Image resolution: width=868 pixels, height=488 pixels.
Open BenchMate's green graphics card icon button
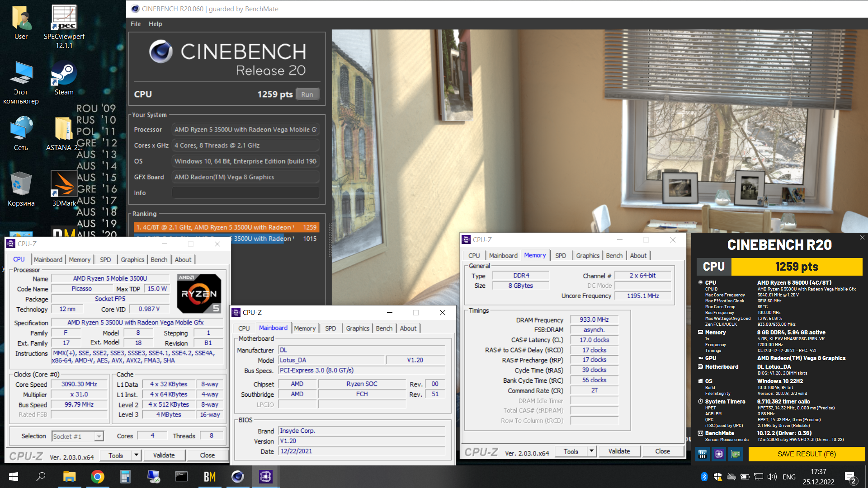coord(736,454)
